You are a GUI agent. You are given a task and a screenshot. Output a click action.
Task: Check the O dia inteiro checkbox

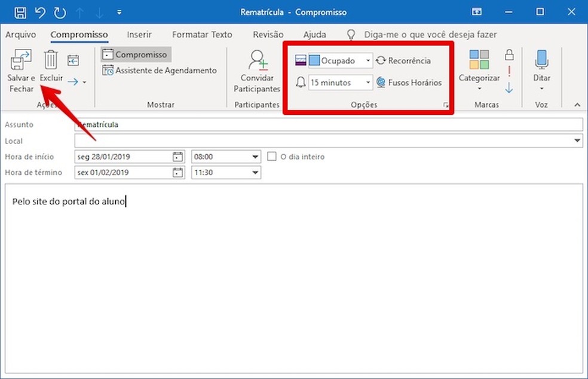(x=272, y=156)
